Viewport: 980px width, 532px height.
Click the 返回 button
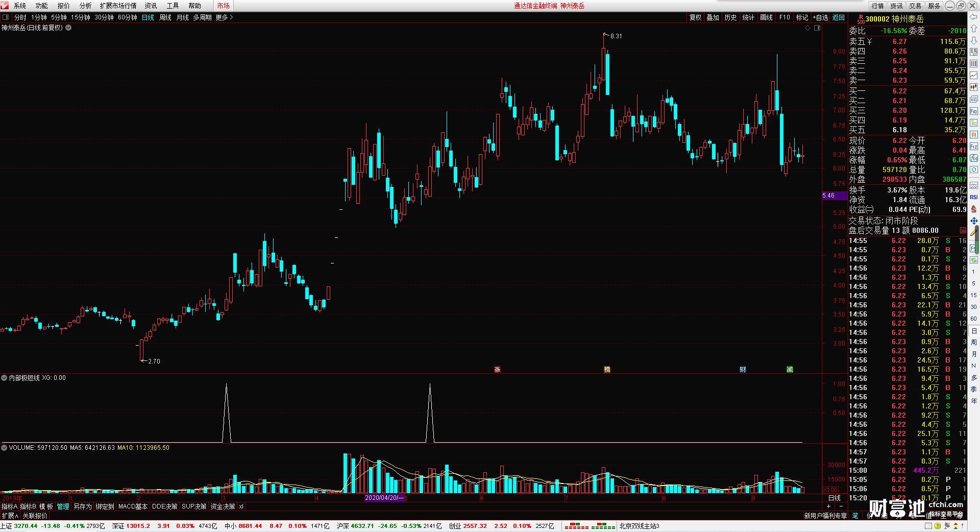tap(839, 17)
